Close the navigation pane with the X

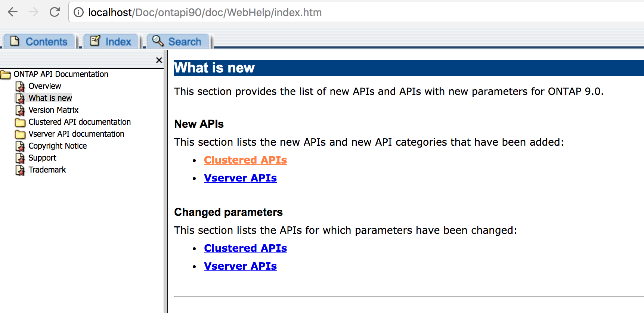tap(159, 60)
